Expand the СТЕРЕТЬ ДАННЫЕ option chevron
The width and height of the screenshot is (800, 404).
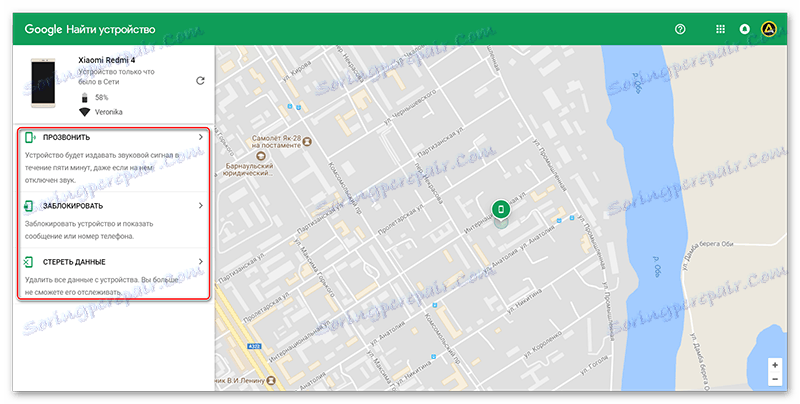pos(201,262)
